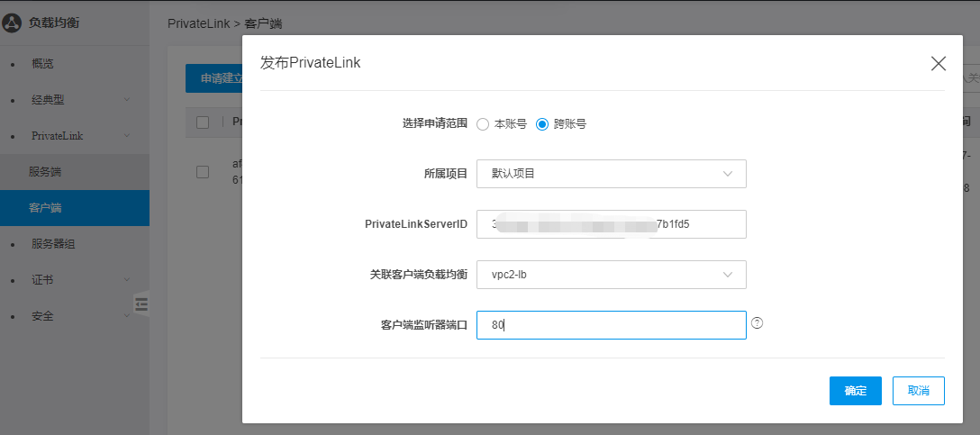Click the 负载均衡 logo icon
This screenshot has width=980, height=435.
12,23
